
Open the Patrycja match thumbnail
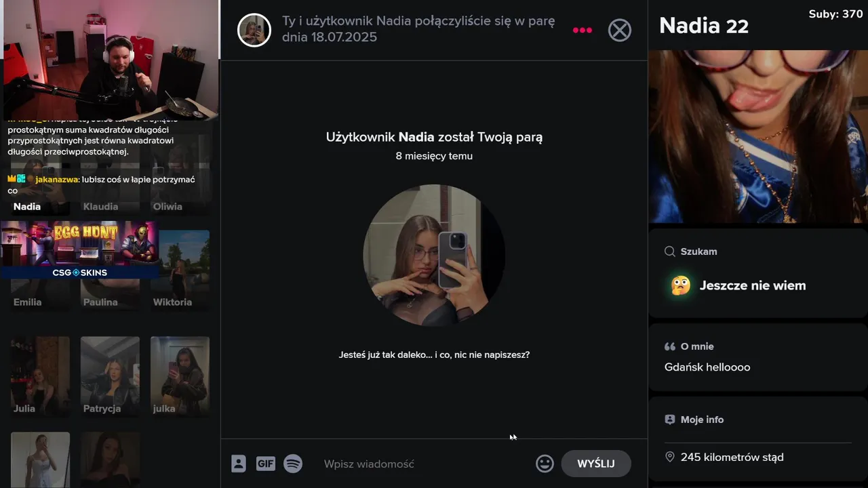(x=110, y=376)
